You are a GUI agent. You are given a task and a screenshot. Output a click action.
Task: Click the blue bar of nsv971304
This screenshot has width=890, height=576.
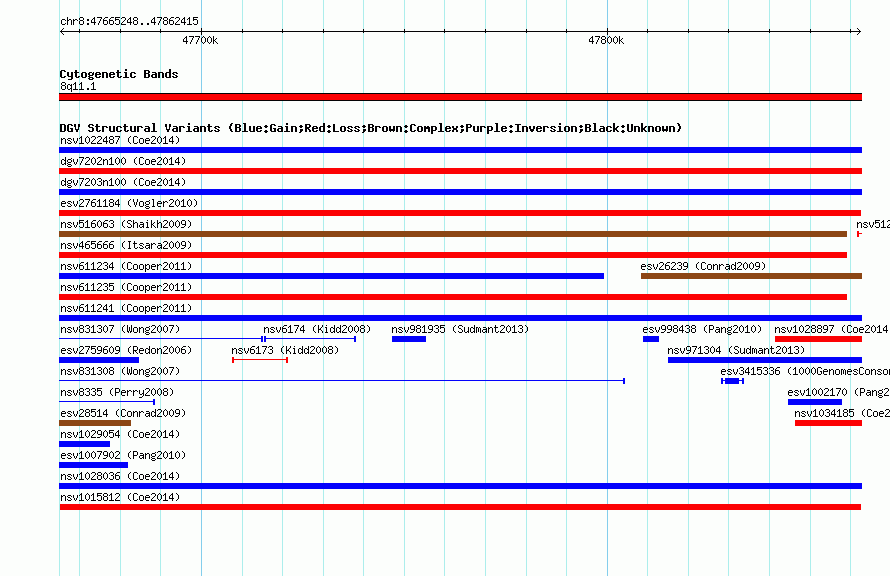(765, 360)
